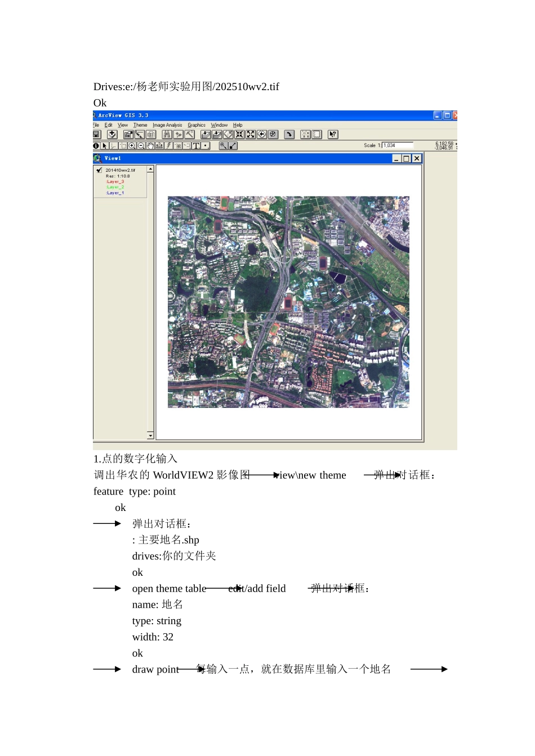Open the Edit menu
The width and height of the screenshot is (535, 756).
tap(108, 125)
